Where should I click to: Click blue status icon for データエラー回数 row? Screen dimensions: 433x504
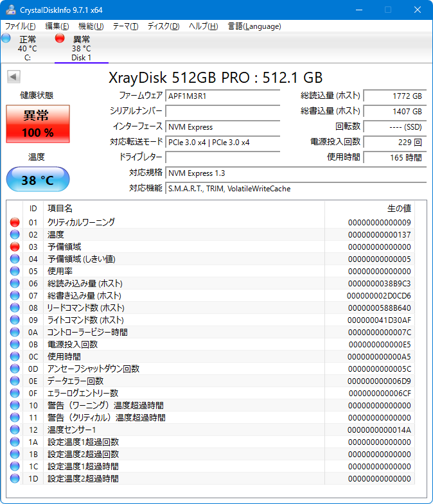(15, 381)
